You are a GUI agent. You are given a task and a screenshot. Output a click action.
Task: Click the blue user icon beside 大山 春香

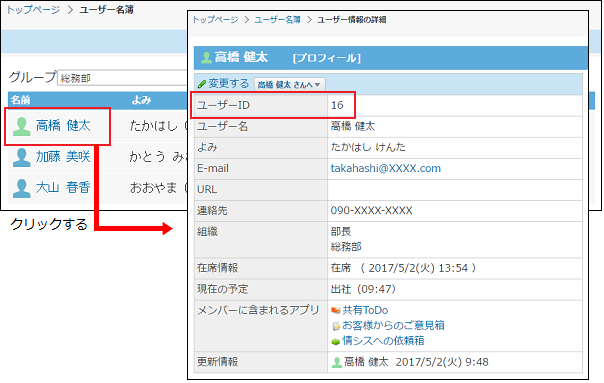22,188
